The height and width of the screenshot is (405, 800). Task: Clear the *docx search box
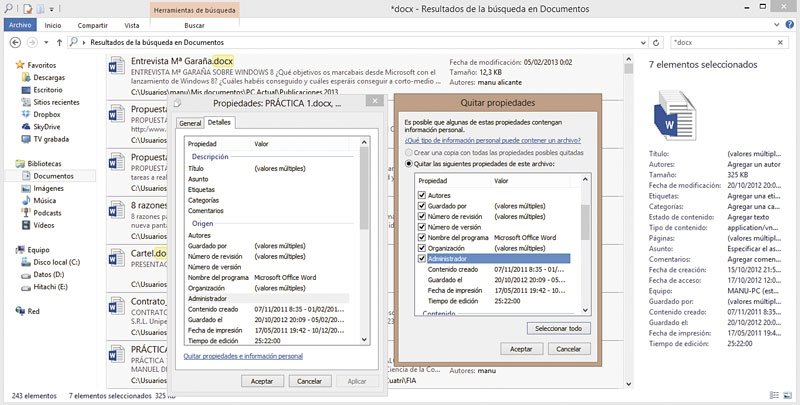780,43
